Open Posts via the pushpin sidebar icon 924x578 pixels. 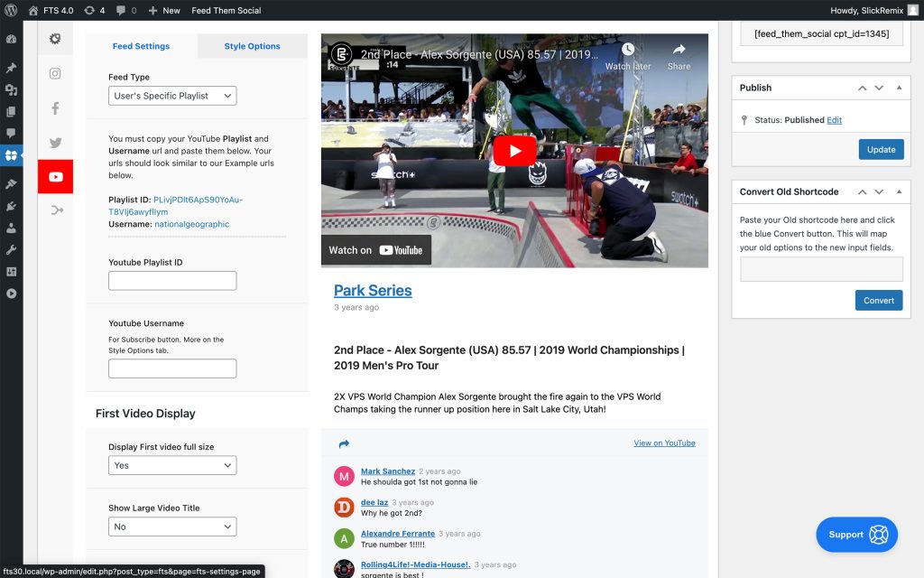[x=11, y=68]
